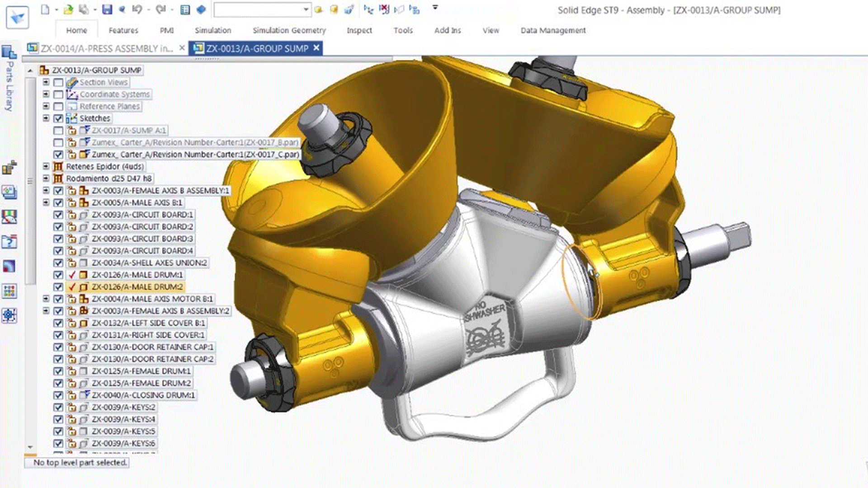
Task: Redo the last undone action
Action: (x=160, y=9)
